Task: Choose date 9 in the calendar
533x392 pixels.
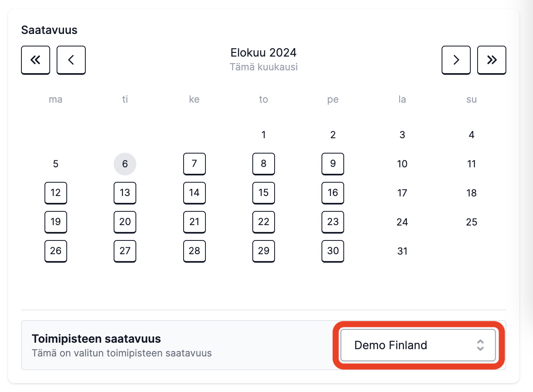Action: click(333, 164)
